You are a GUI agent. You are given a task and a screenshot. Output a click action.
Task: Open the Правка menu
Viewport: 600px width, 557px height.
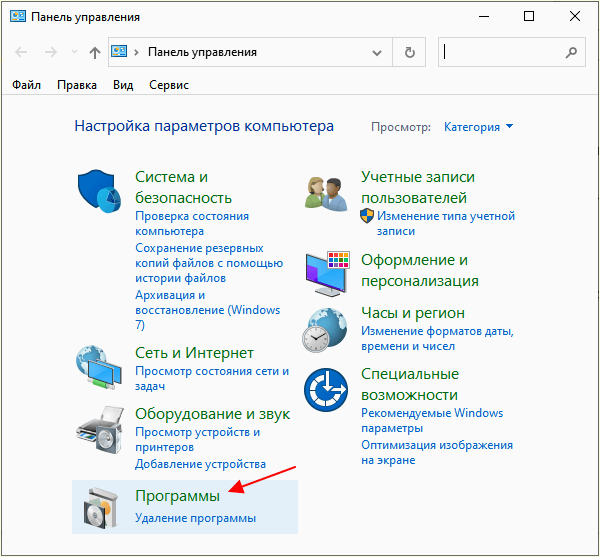tap(77, 85)
